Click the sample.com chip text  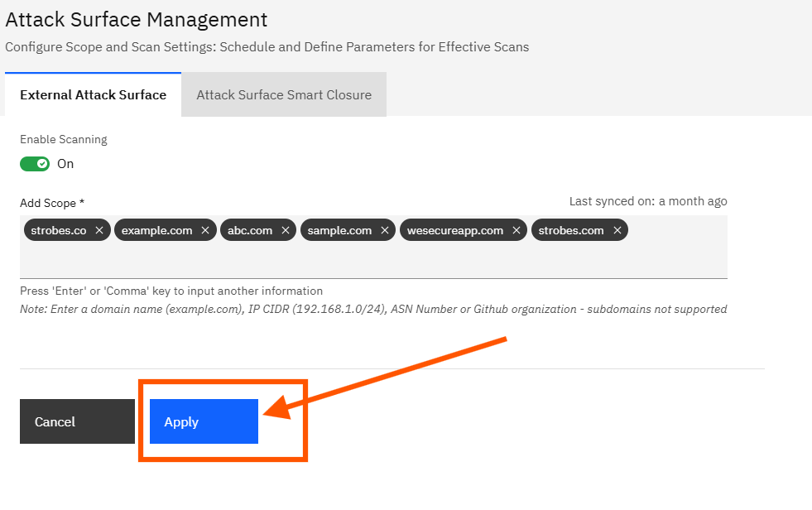point(339,231)
